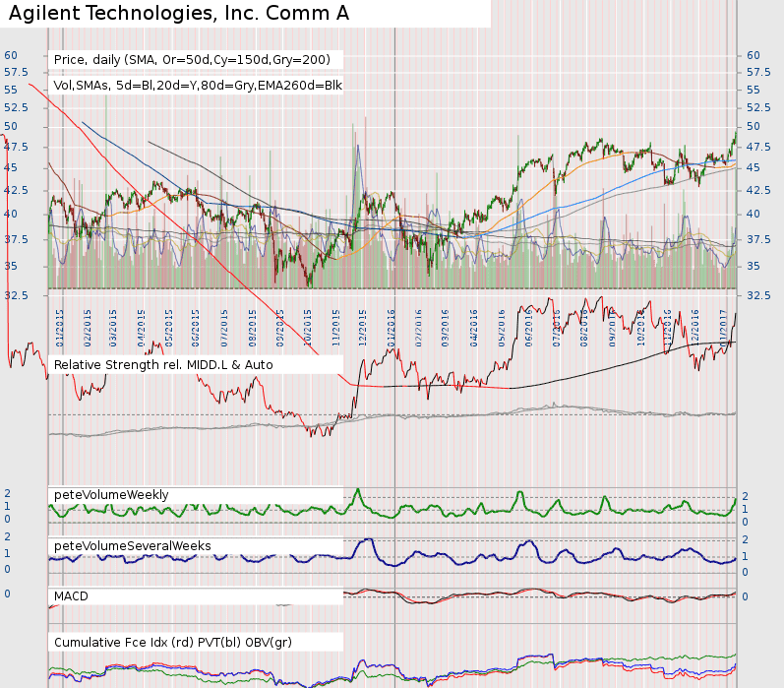Click the 02/2015 date label

pos(88,328)
